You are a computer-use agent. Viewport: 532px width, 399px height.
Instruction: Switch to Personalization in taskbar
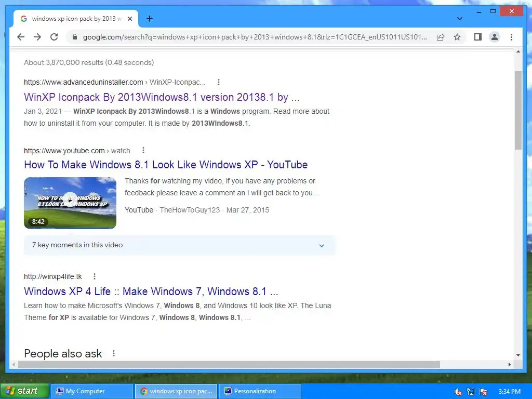[x=260, y=391]
